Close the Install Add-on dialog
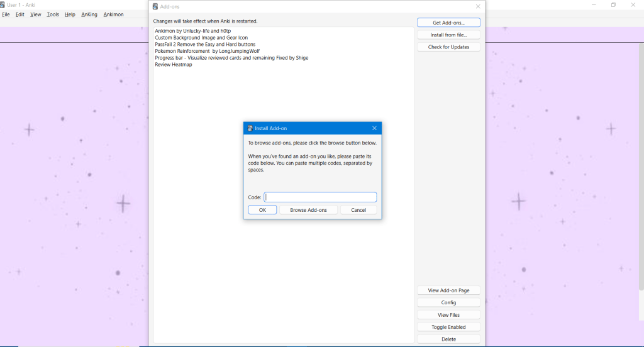The height and width of the screenshot is (347, 644). [374, 128]
